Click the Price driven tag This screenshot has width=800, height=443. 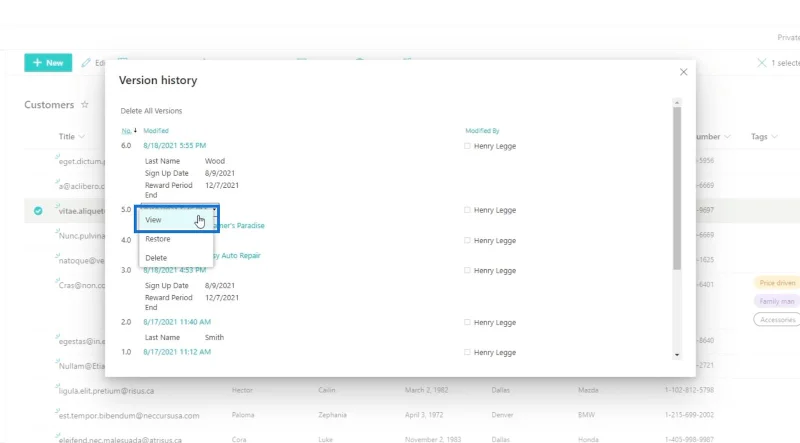click(x=777, y=283)
